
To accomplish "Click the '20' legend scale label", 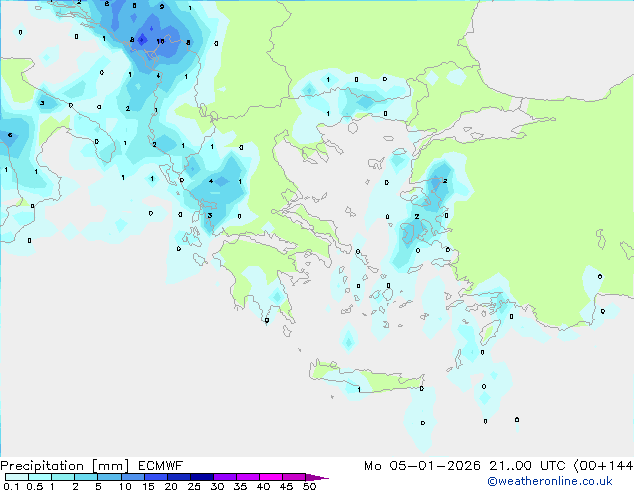I will coord(171,486).
